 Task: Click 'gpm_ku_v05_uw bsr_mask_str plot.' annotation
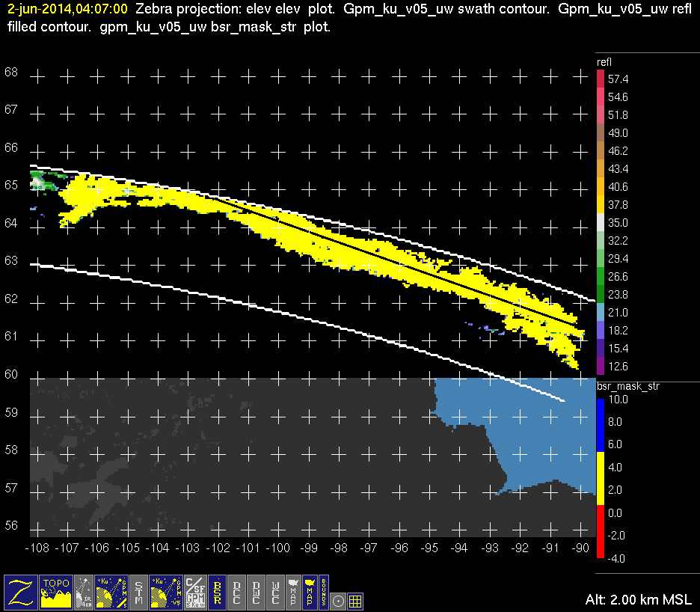click(215, 27)
